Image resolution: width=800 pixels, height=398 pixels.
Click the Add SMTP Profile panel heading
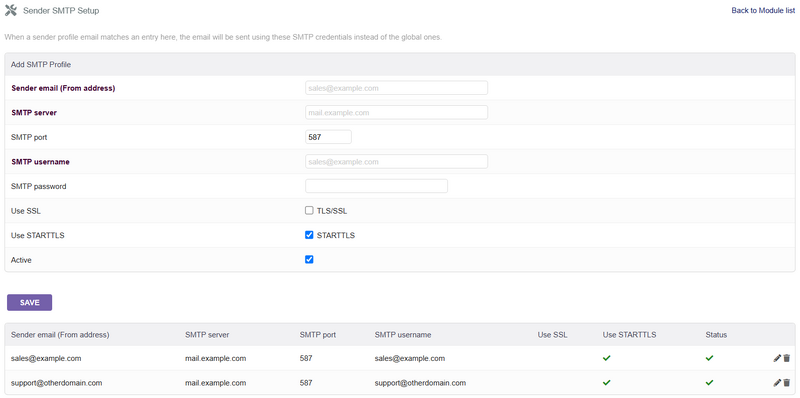pos(41,65)
